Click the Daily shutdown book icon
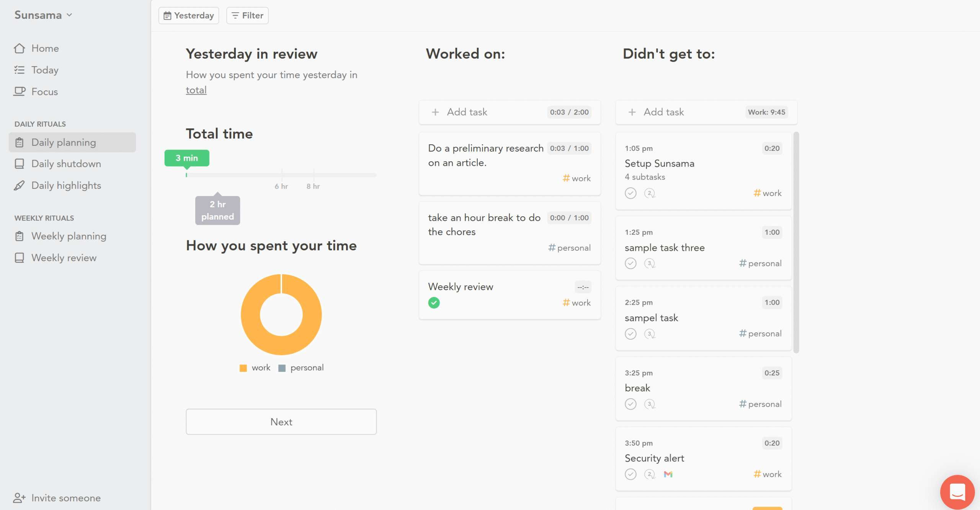 click(19, 164)
